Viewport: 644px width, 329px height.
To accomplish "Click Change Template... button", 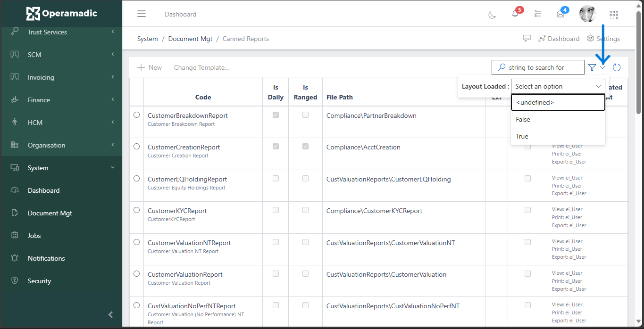I will click(x=201, y=67).
